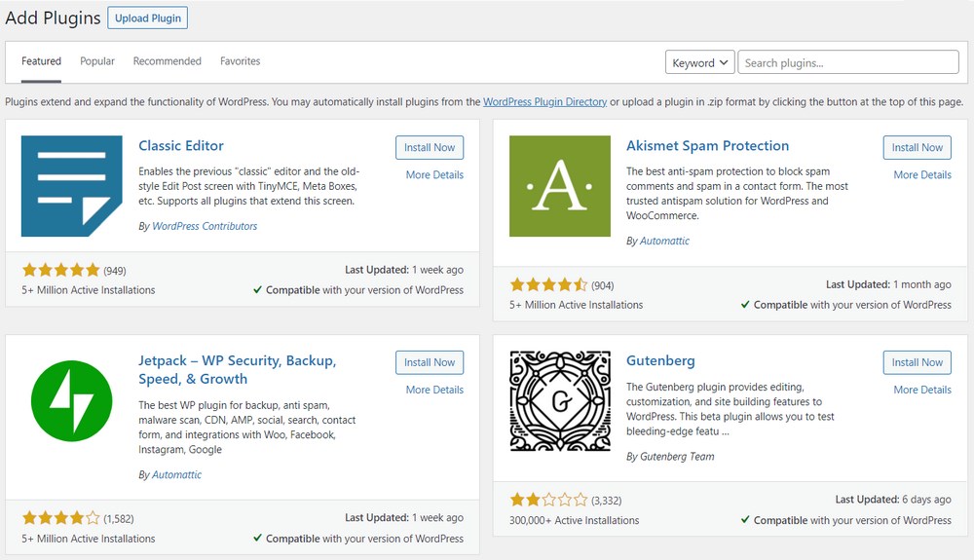Open the Keyword search type dropdown
Image resolution: width=974 pixels, height=560 pixels.
pyautogui.click(x=699, y=62)
